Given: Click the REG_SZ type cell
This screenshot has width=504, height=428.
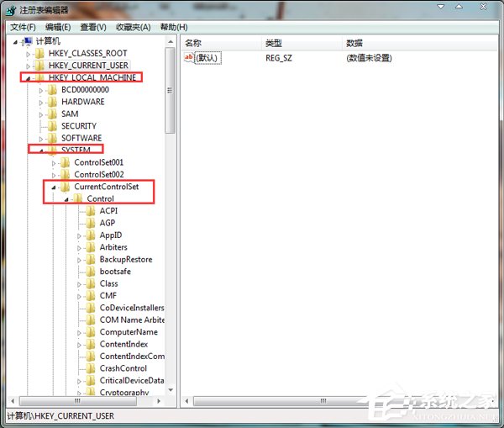Looking at the screenshot, I should coord(279,58).
